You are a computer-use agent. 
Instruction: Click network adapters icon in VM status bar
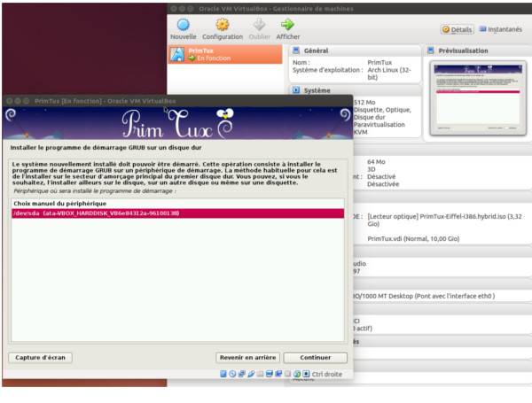click(x=241, y=374)
